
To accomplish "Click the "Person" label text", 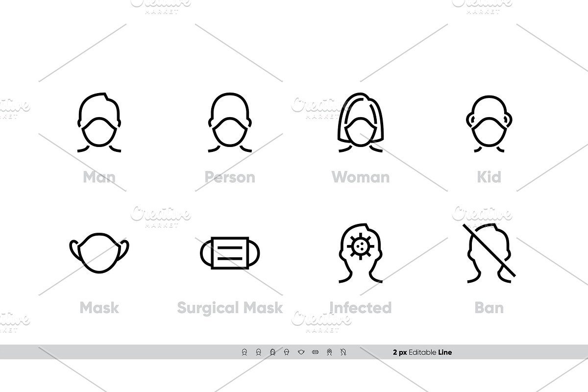I will [x=230, y=177].
